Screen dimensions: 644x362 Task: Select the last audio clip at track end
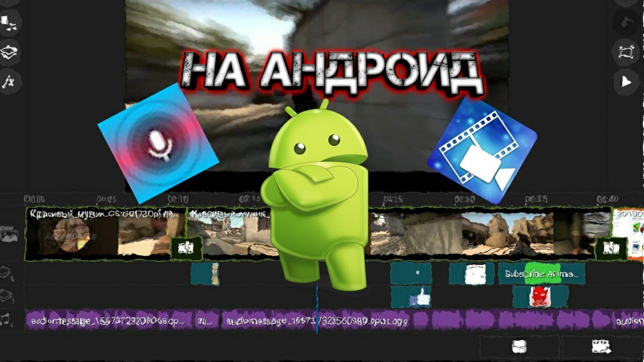pyautogui.click(x=628, y=320)
